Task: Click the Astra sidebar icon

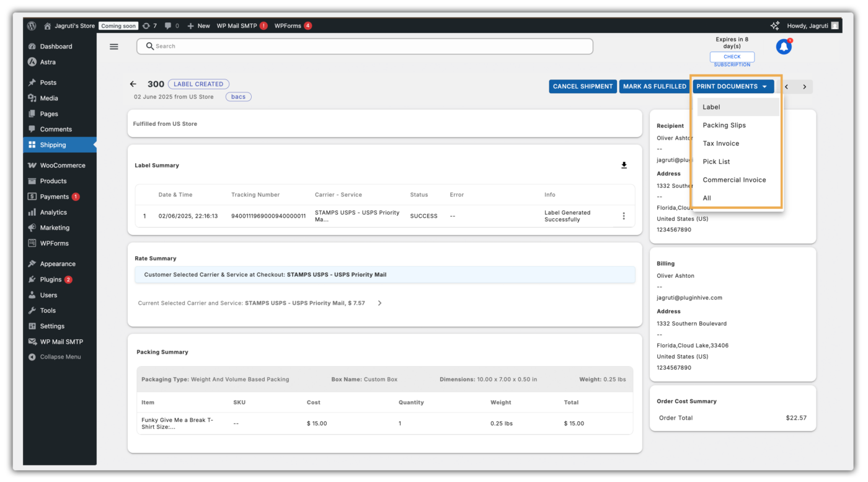Action: 32,62
